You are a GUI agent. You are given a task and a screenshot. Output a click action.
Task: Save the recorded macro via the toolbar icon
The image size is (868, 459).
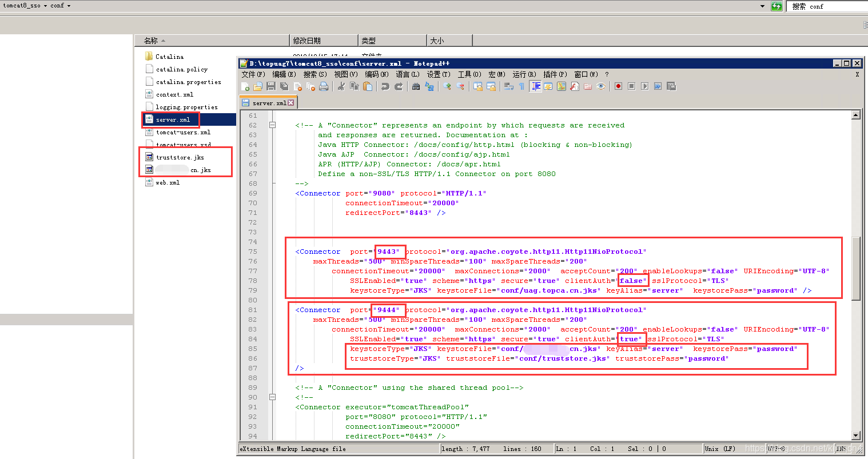tap(671, 86)
